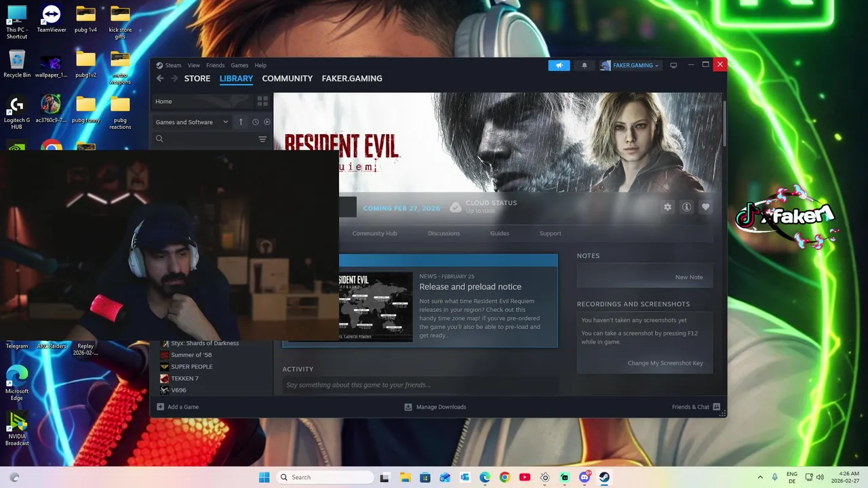868x488 pixels.
Task: Filter library by ready-to-play icon
Action: pyautogui.click(x=267, y=122)
